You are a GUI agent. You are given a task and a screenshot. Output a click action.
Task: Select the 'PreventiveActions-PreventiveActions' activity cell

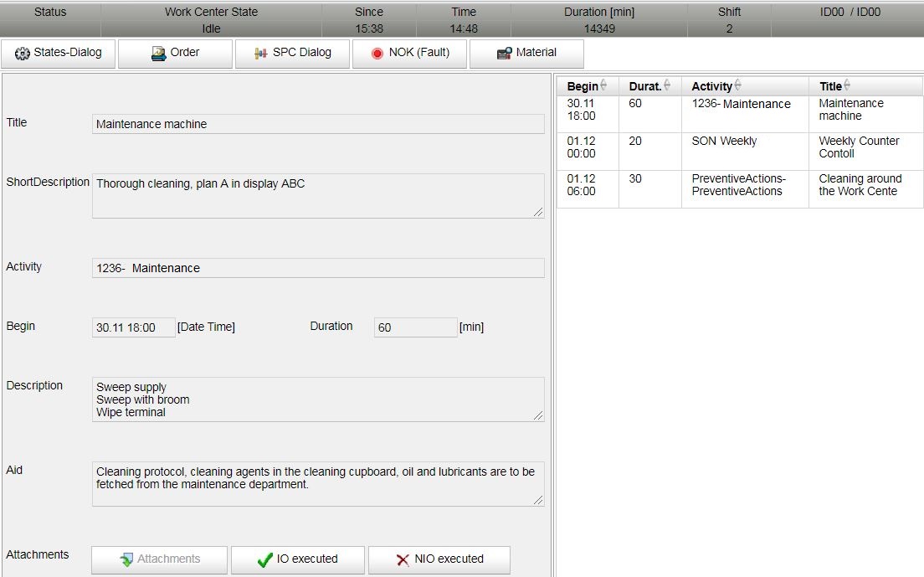[745, 189]
